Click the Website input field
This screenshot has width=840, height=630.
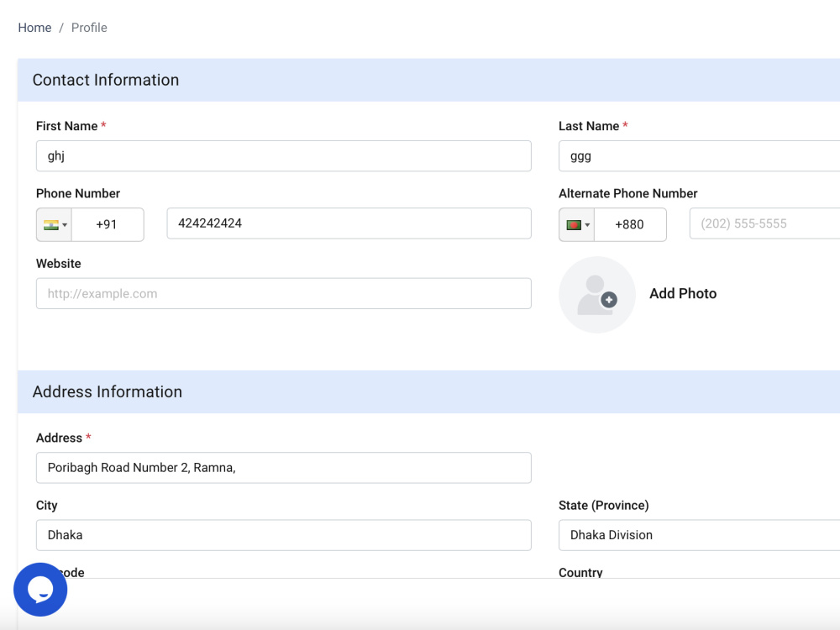(x=283, y=293)
